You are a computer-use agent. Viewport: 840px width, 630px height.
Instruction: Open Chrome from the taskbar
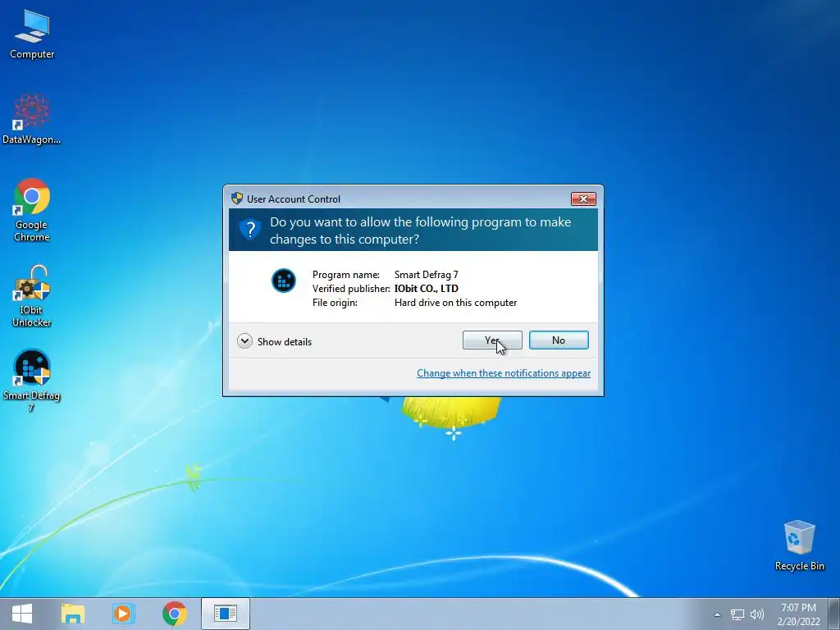(174, 614)
